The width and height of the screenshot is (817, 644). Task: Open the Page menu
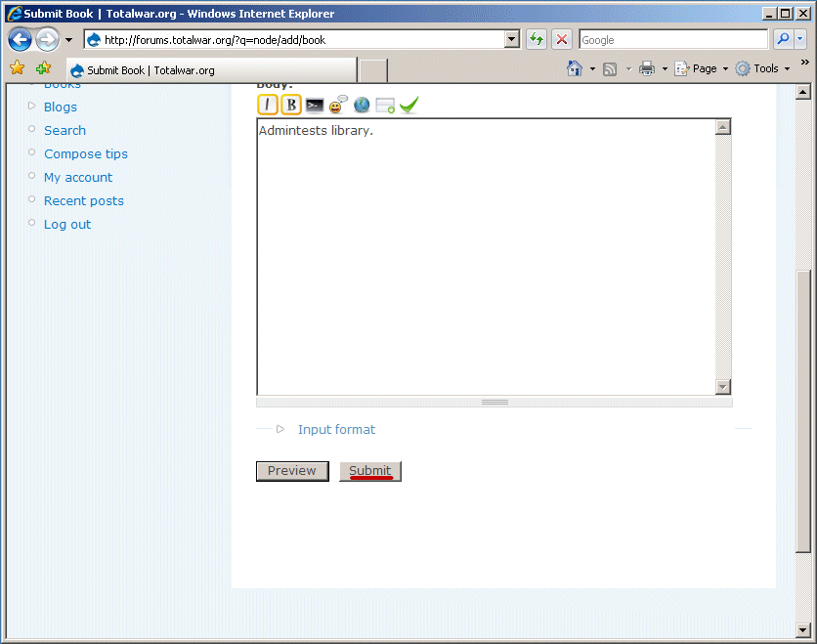click(x=702, y=68)
